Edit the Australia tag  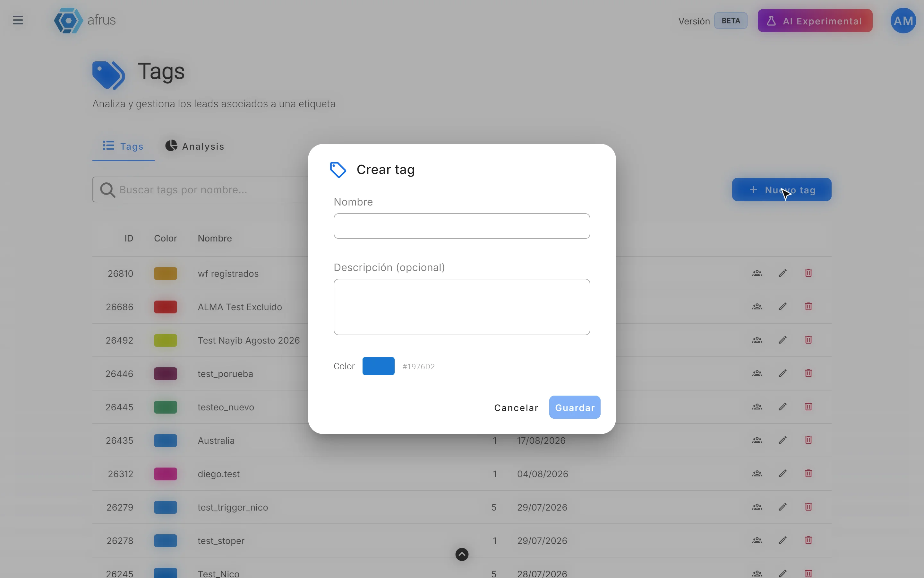[783, 440]
